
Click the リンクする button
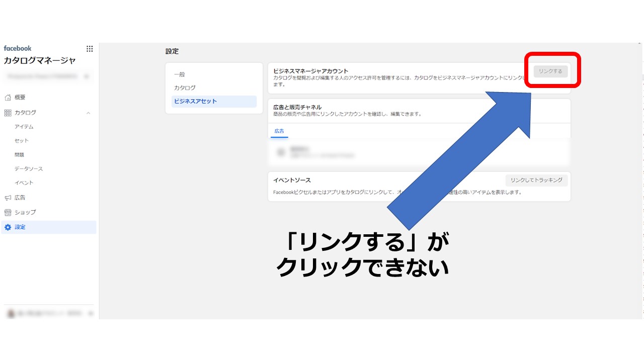point(550,71)
